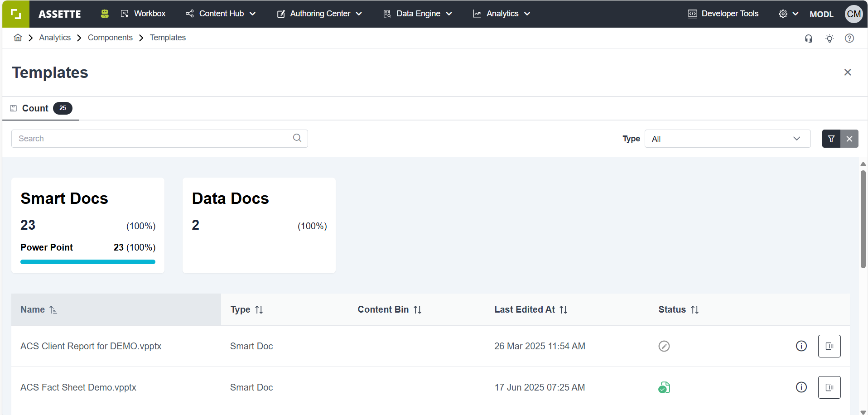Screen dimensions: 868x415
Task: Click the headset support icon
Action: 809,39
